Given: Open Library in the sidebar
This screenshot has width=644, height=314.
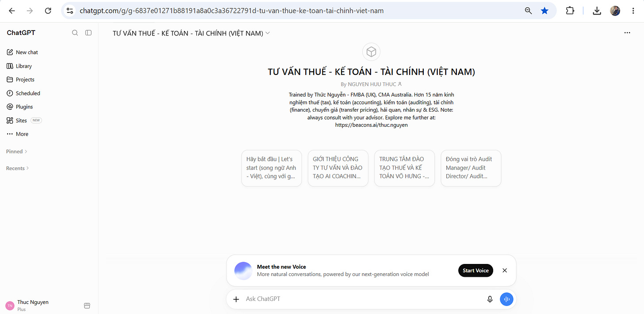Looking at the screenshot, I should pyautogui.click(x=49, y=66).
